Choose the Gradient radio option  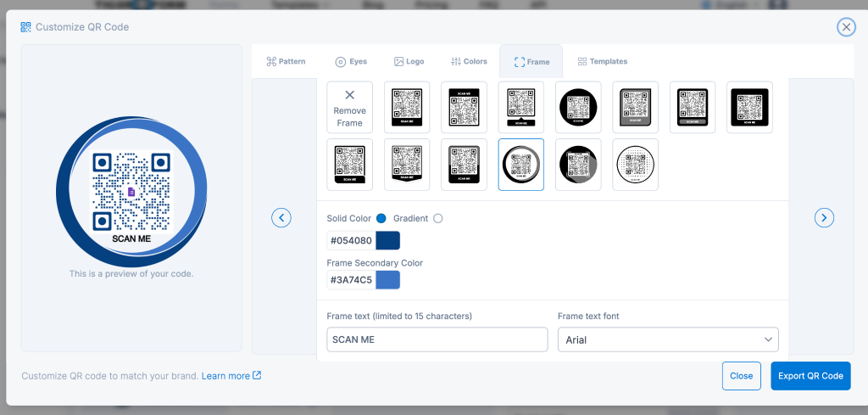coord(438,218)
